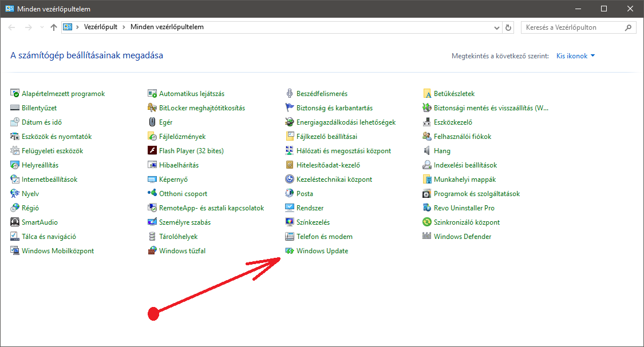
Task: Open Személyre szabás link
Action: coord(185,222)
